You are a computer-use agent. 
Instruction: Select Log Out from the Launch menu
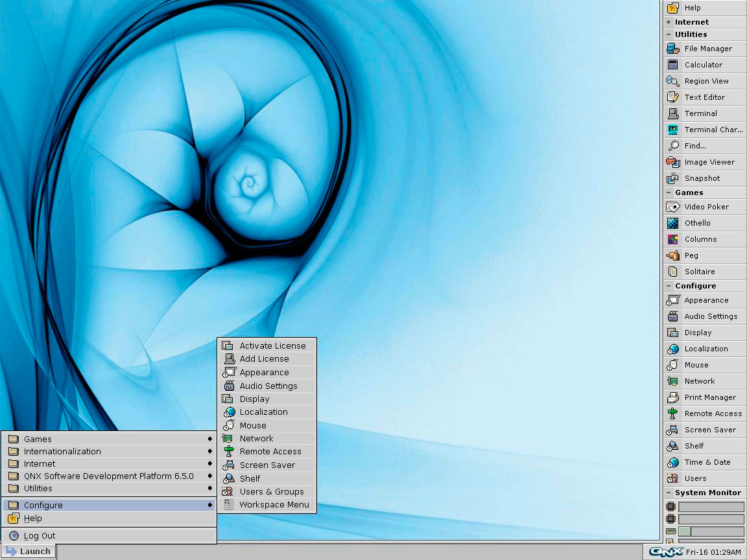point(39,535)
